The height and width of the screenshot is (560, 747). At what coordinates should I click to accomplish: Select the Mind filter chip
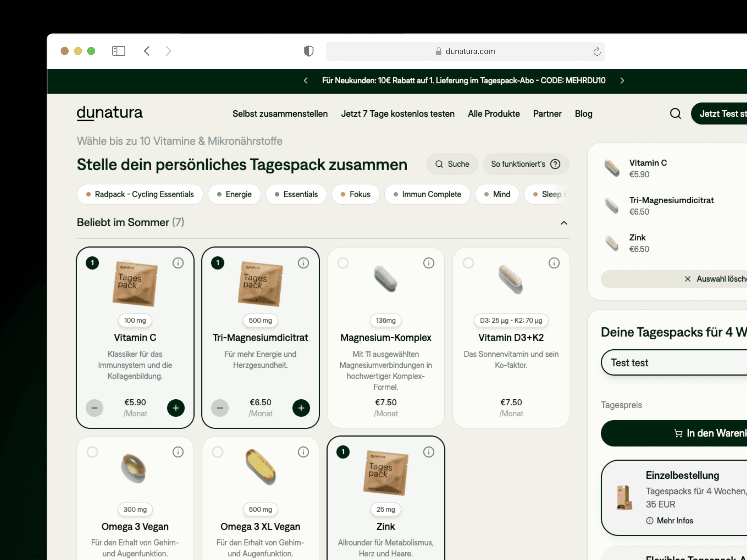[x=497, y=194]
